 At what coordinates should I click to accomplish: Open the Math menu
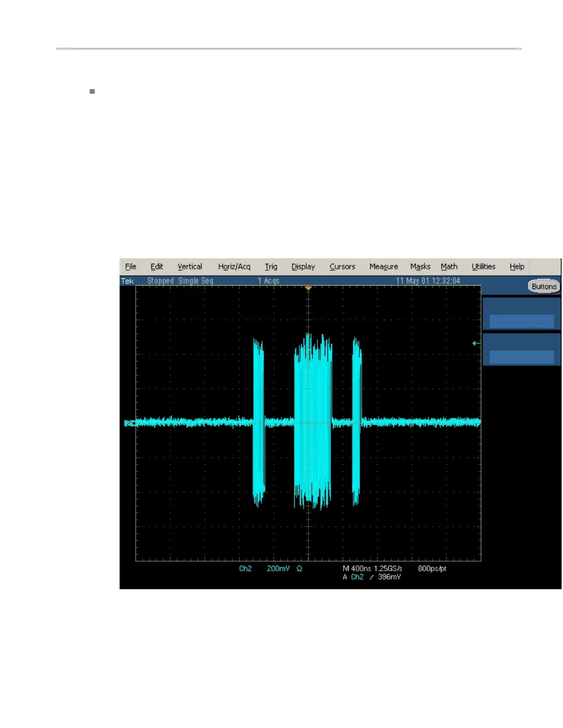(x=449, y=267)
